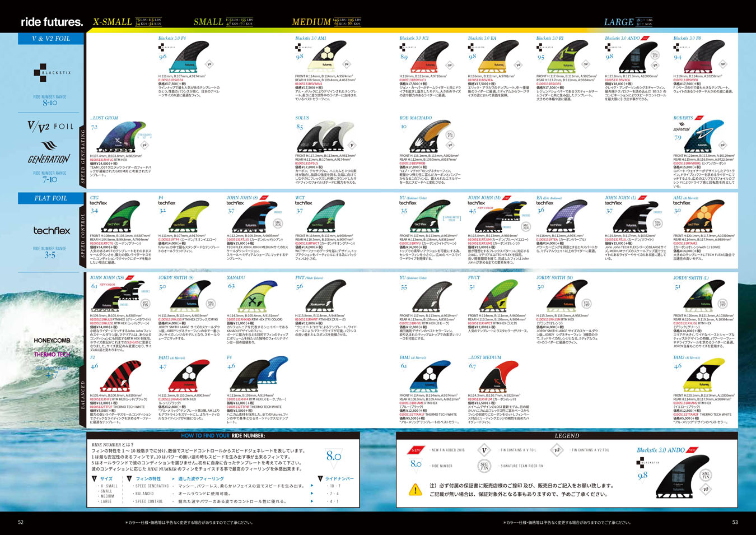This screenshot has width=756, height=535.
Task: Click the V2 badge beside Blackstix 3.0 F4
Action: coord(209,64)
